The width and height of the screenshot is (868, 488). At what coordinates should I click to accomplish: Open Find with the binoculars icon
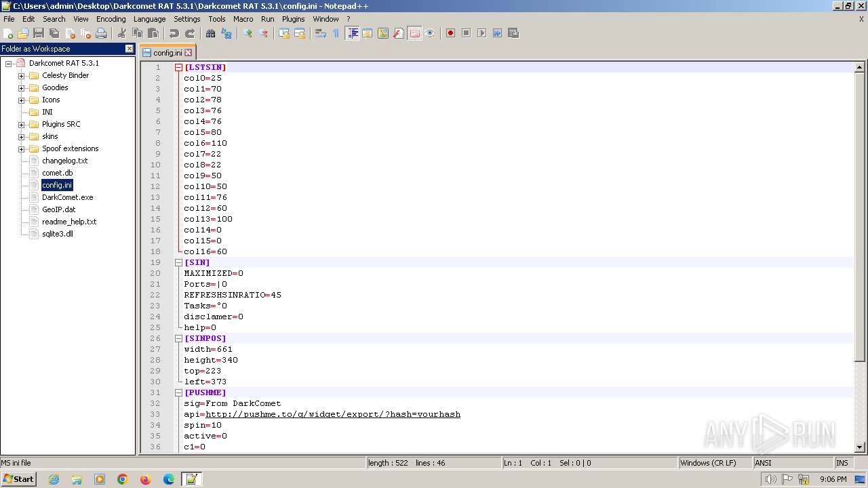pyautogui.click(x=211, y=33)
